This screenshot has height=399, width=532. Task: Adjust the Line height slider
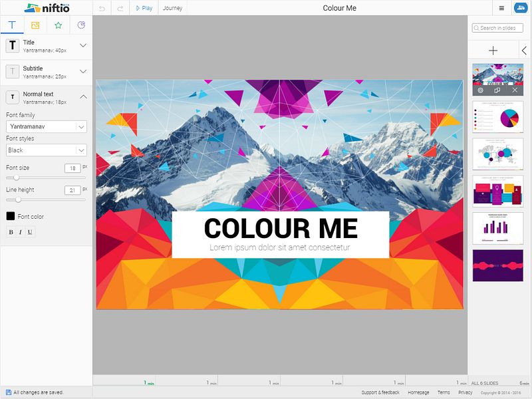coord(18,200)
